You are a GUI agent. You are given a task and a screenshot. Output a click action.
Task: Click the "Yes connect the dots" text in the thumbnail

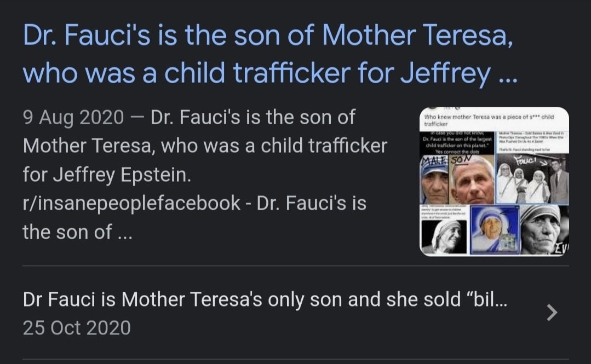pyautogui.click(x=458, y=152)
